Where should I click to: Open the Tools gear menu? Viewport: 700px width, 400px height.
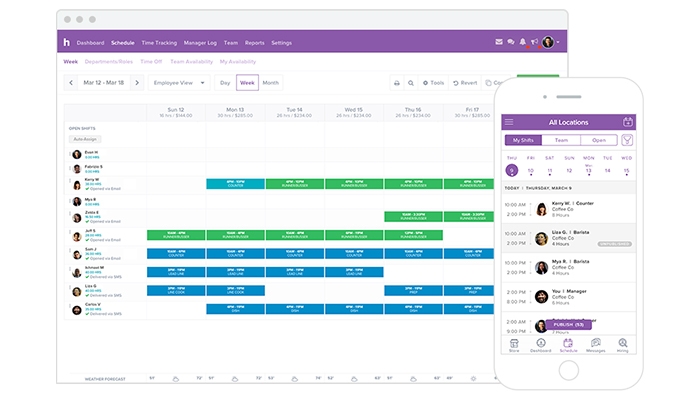tap(434, 83)
